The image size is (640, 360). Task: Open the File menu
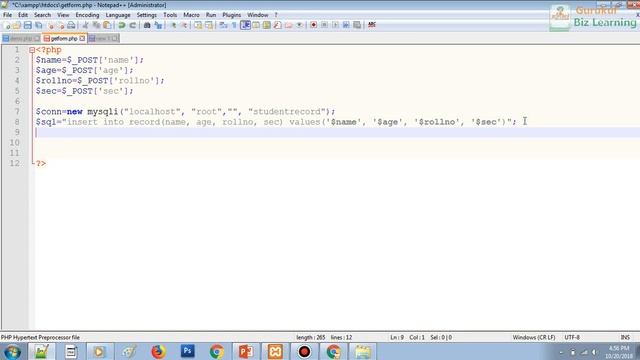(7, 15)
